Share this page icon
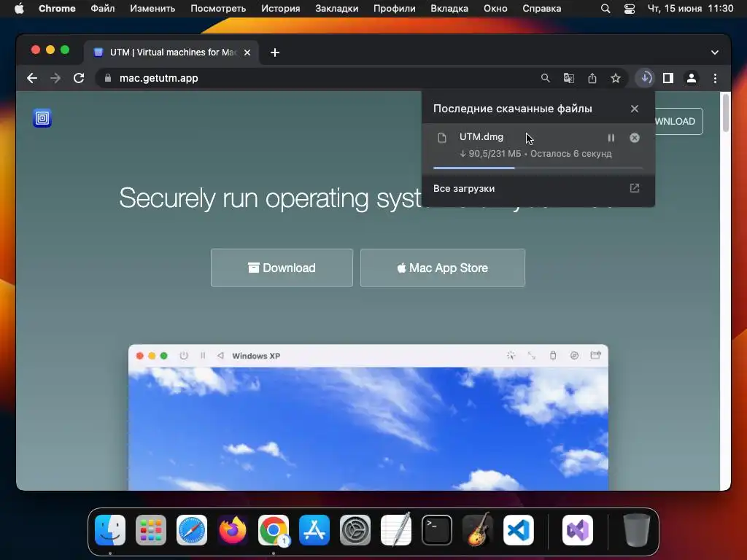 coord(592,78)
